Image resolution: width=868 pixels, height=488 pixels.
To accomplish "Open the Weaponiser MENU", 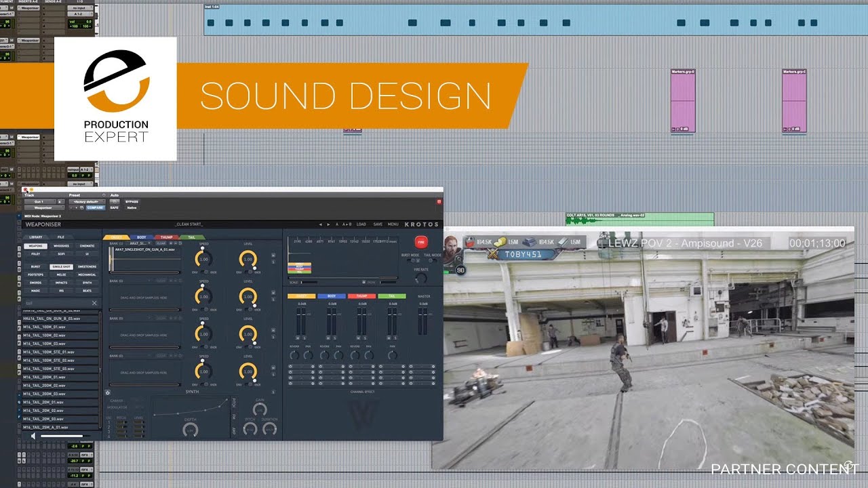I will [x=393, y=224].
